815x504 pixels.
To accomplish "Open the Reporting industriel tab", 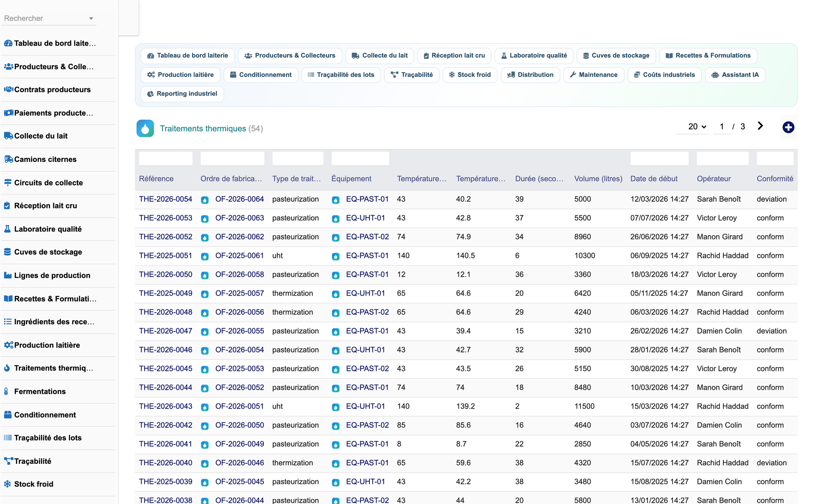I will [182, 94].
